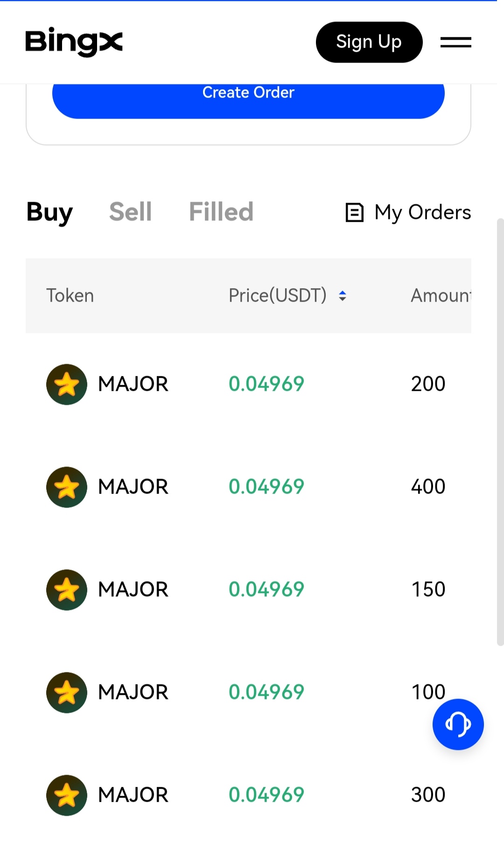Switch to the Filled tab

pyautogui.click(x=221, y=212)
